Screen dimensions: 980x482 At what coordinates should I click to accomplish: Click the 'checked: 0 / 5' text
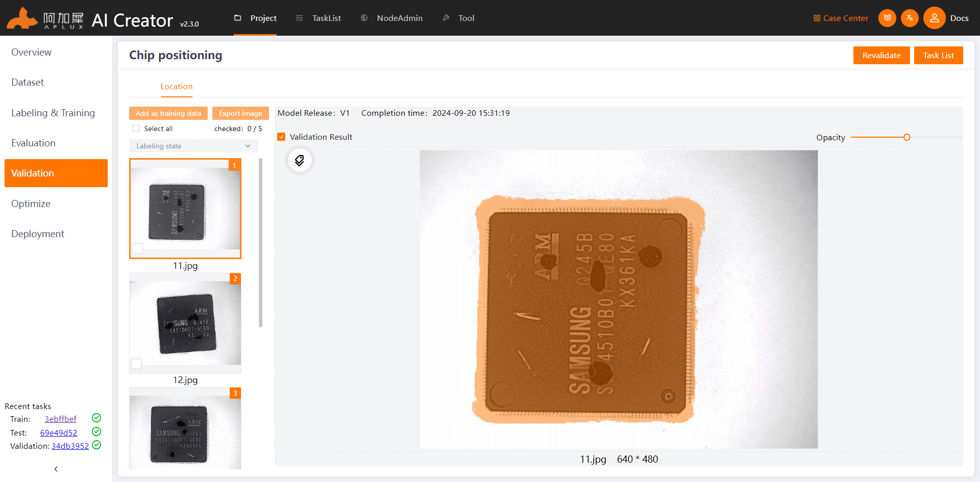[x=238, y=129]
